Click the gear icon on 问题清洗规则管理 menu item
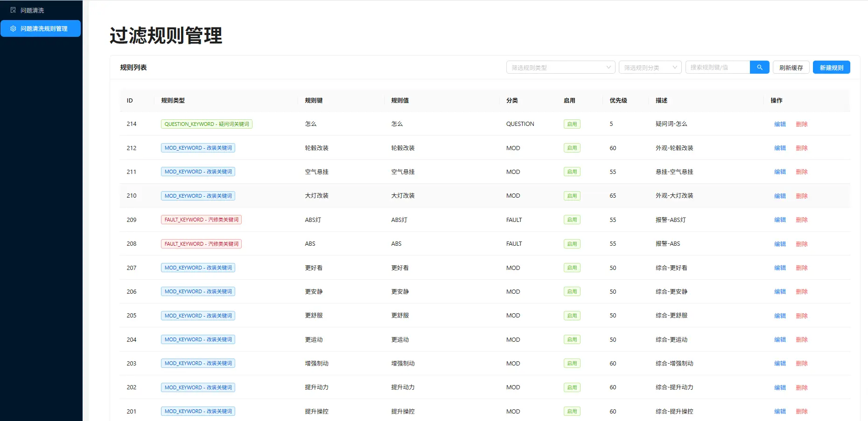The image size is (868, 421). tap(13, 28)
